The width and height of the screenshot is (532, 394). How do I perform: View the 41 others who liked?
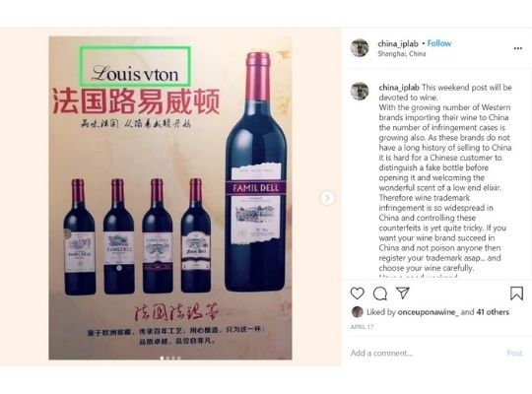493,312
